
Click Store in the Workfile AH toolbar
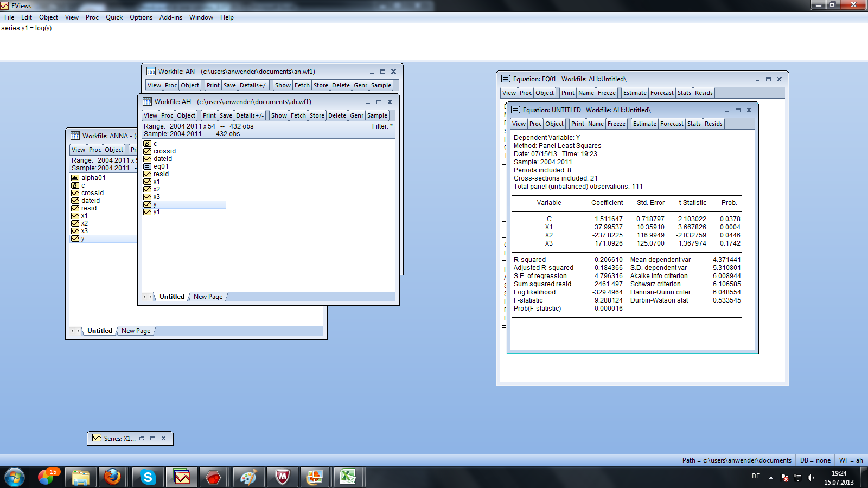[317, 115]
